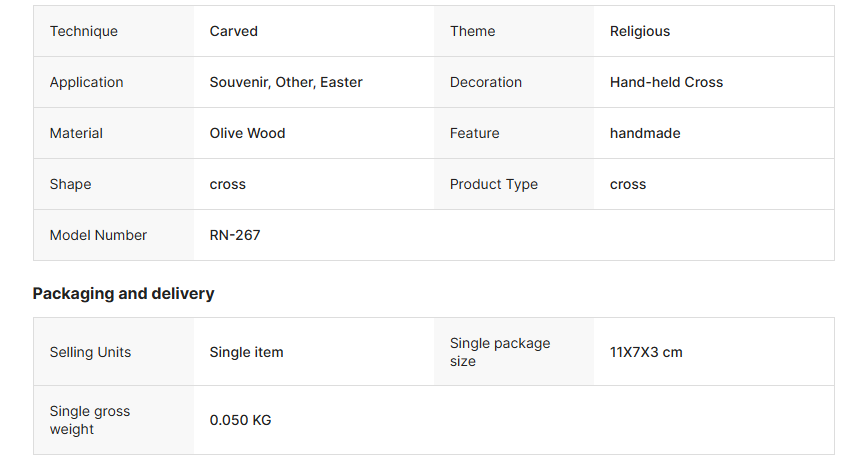847x464 pixels.
Task: Select the Olive Wood value
Action: pyautogui.click(x=247, y=133)
